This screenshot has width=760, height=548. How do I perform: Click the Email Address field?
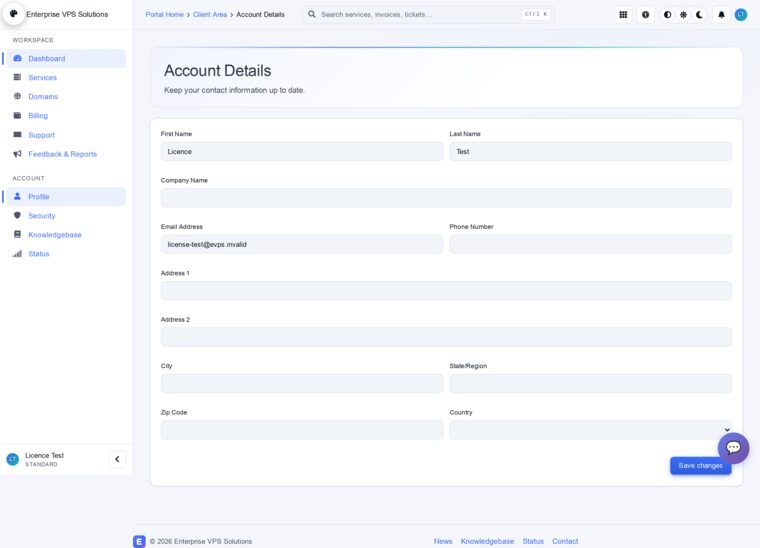[301, 244]
